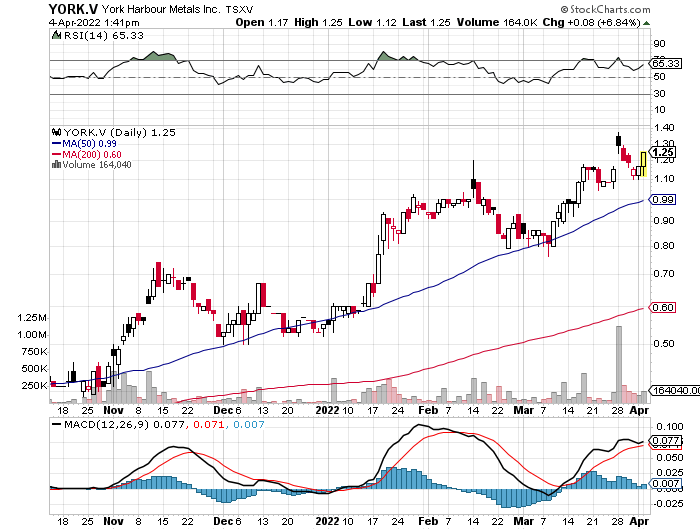This screenshot has height=530, width=700.
Task: Click the Low 1.12 value
Action: click(372, 22)
